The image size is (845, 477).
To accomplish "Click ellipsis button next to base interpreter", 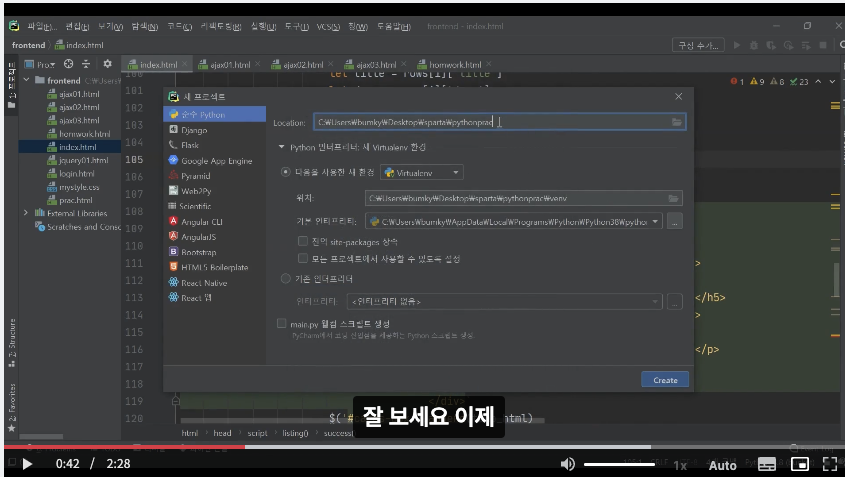I will click(x=675, y=221).
